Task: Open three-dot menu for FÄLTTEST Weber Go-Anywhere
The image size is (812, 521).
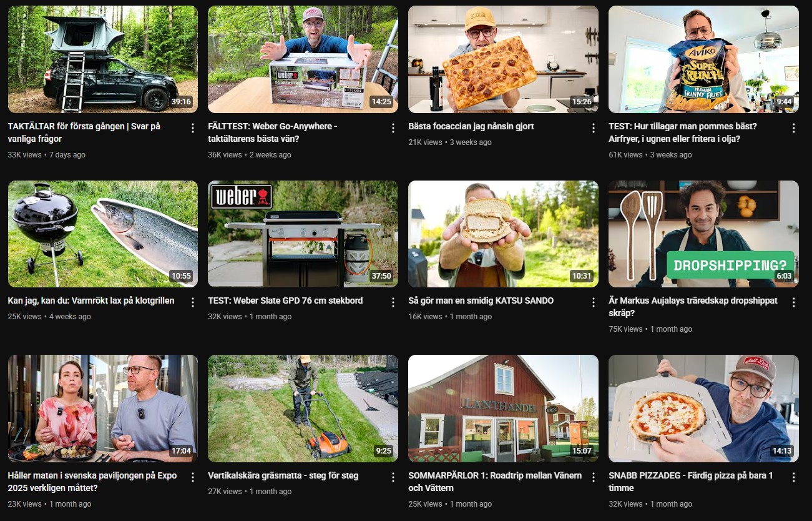Action: pos(393,128)
